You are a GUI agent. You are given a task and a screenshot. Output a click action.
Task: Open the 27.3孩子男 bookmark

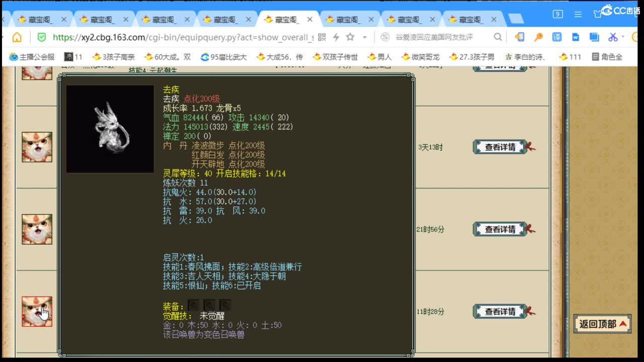(472, 57)
